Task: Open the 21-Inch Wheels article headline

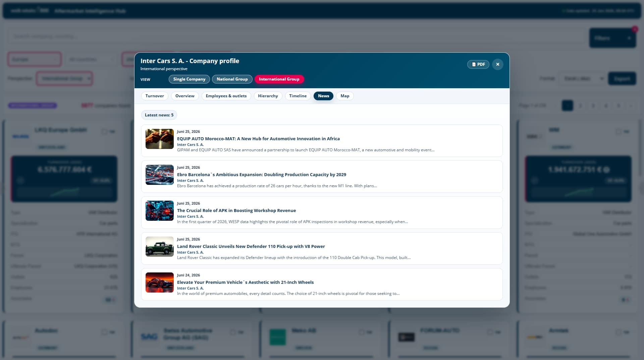Action: 246,282
